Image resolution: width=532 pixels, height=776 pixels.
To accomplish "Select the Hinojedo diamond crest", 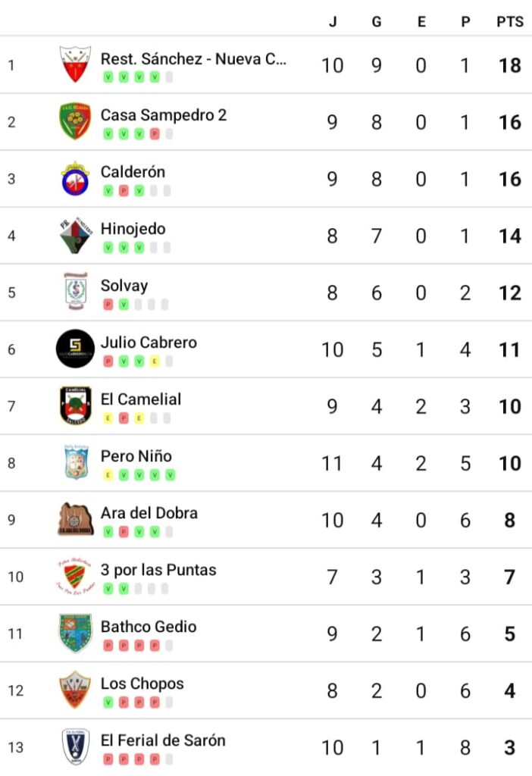I will pyautogui.click(x=75, y=235).
